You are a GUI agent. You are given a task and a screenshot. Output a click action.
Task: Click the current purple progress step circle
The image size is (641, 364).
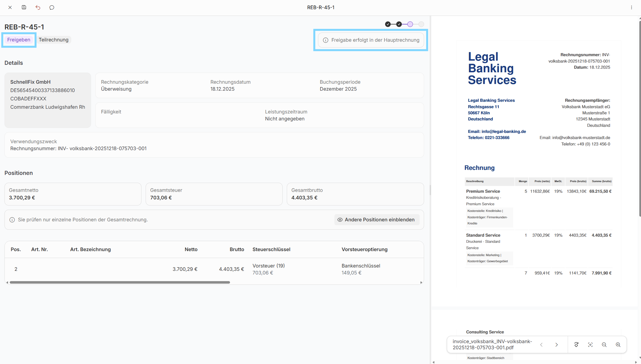[410, 24]
